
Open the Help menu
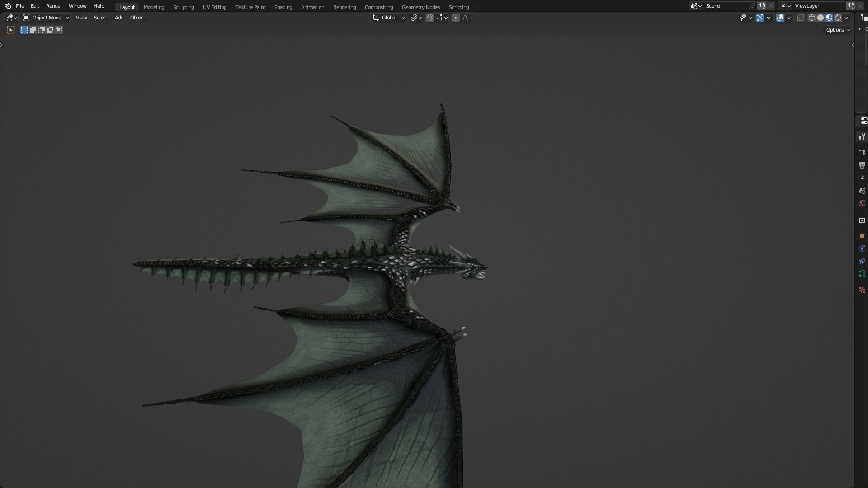pyautogui.click(x=99, y=6)
